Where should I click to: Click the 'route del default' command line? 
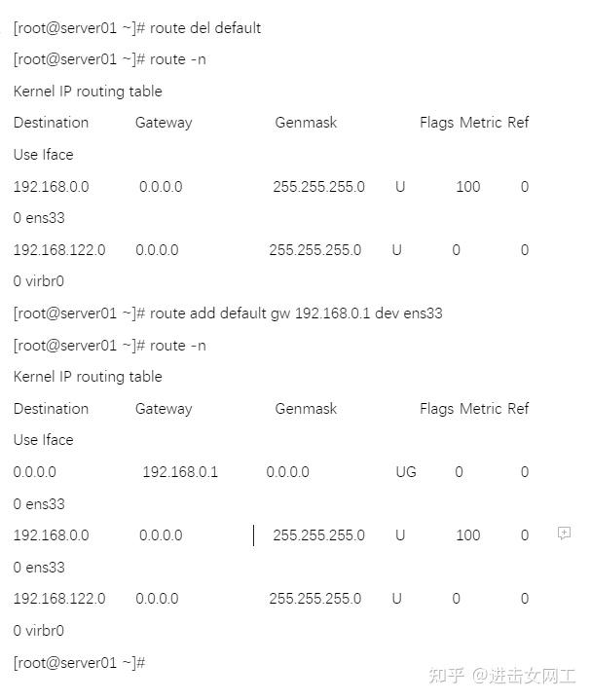[x=137, y=28]
